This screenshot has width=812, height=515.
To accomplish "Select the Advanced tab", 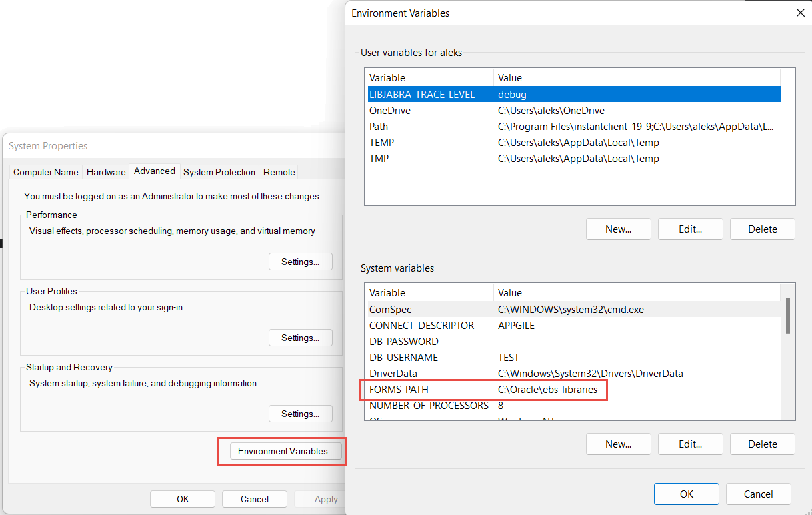I will (x=155, y=171).
